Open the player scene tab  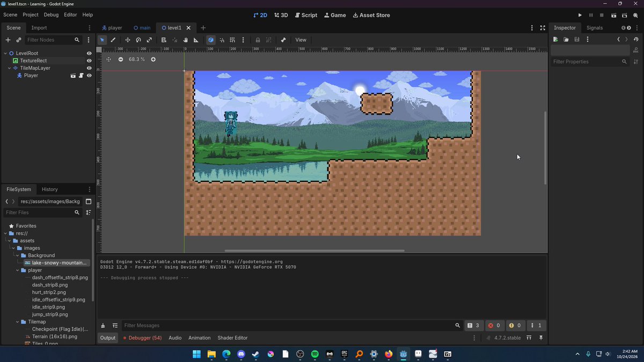[x=112, y=28]
